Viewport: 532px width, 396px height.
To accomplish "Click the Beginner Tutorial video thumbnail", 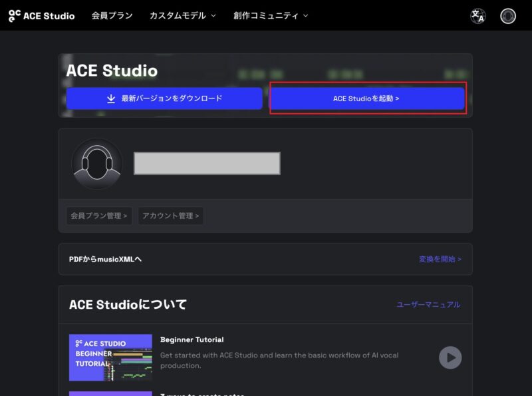I will pyautogui.click(x=110, y=357).
